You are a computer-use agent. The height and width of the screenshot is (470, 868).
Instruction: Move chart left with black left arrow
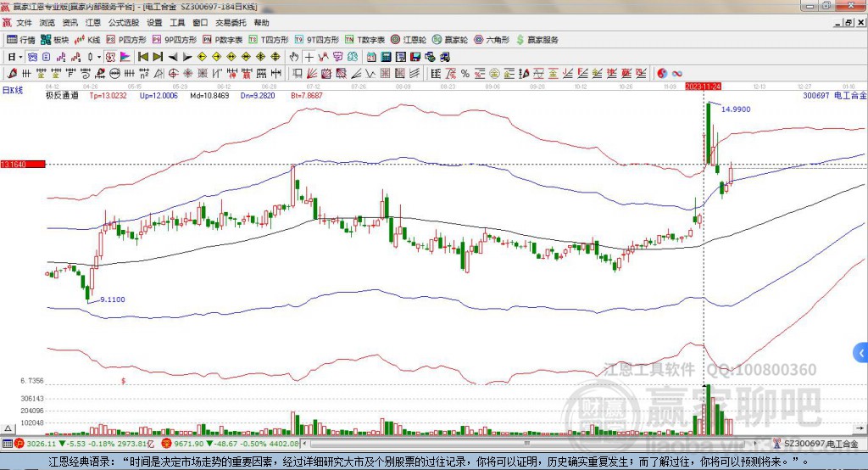coord(173,57)
